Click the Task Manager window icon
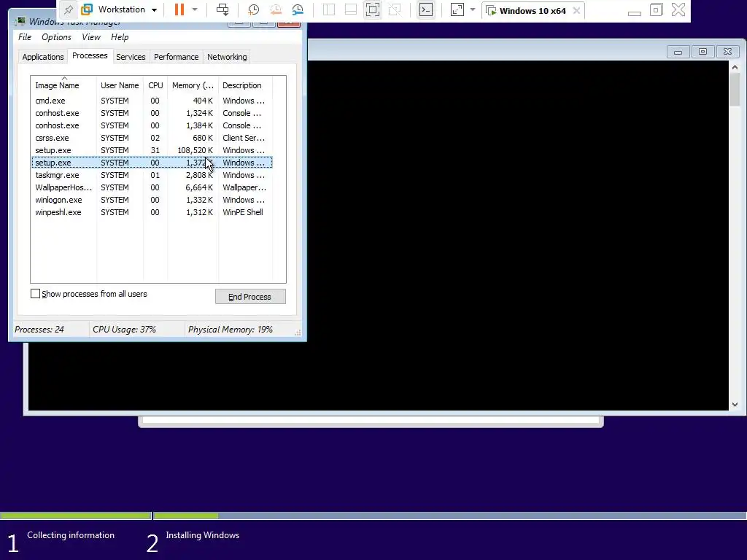Screen dimensions: 747x560 (20, 21)
